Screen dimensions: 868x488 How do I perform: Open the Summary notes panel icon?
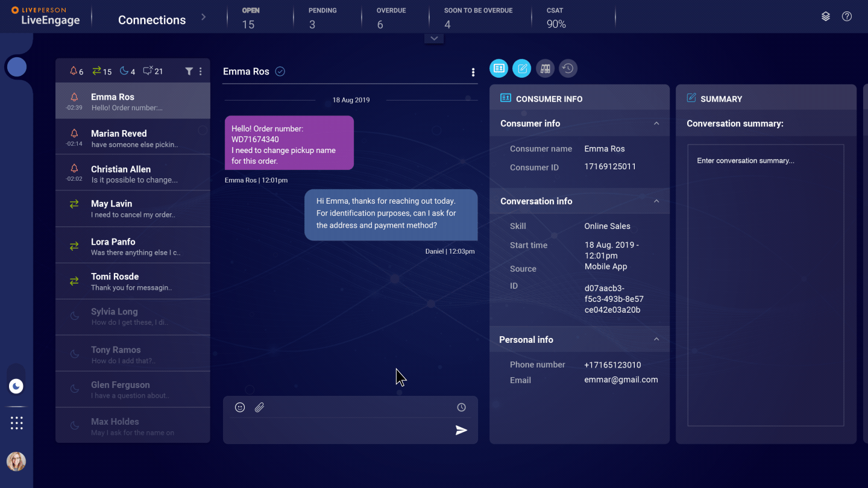tap(522, 69)
